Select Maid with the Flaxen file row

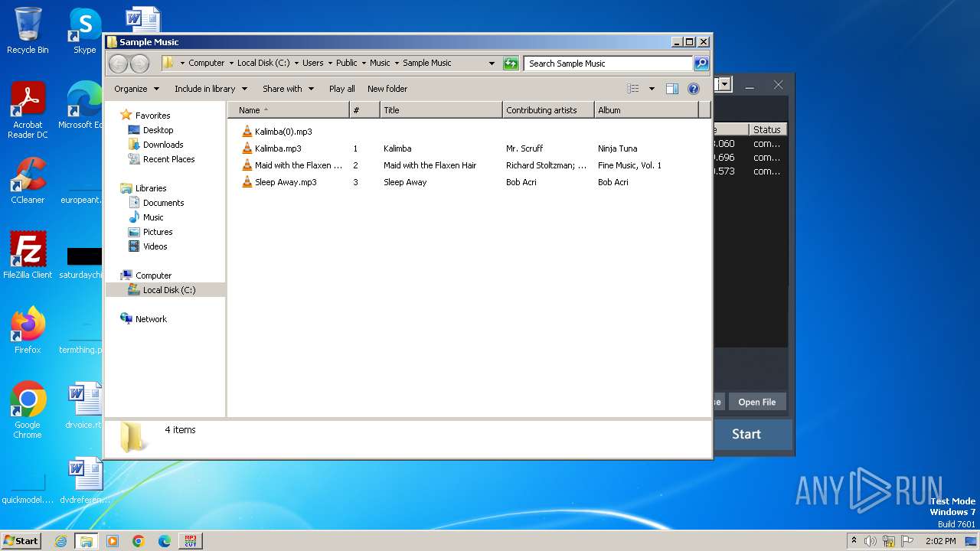click(x=469, y=165)
